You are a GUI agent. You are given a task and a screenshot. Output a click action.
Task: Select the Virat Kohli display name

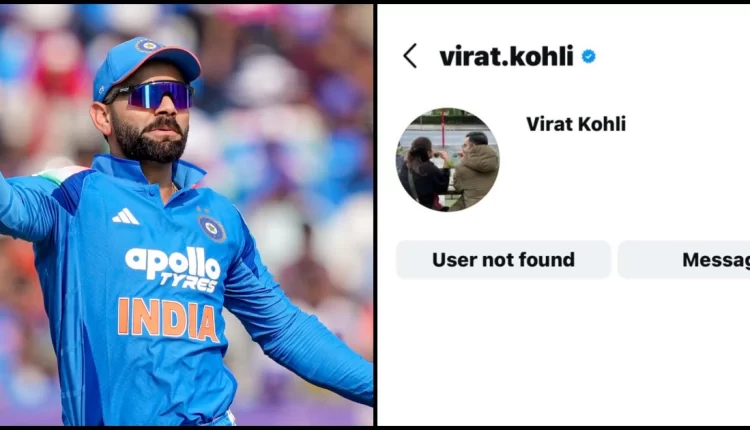click(576, 124)
